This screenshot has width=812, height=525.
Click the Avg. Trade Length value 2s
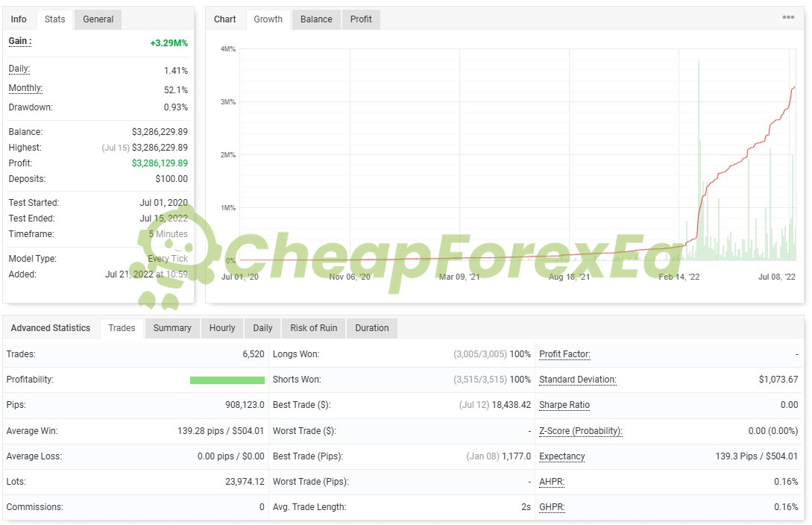click(526, 507)
